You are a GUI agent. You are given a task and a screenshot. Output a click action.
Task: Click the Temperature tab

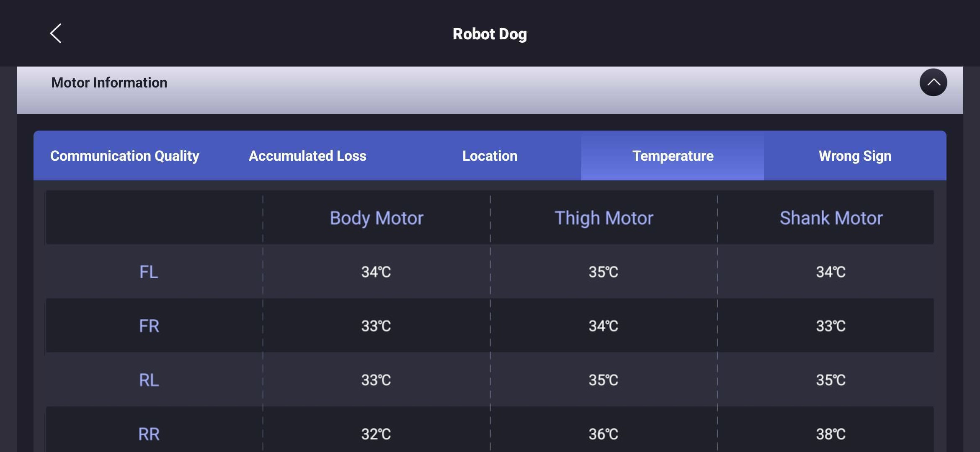click(673, 156)
